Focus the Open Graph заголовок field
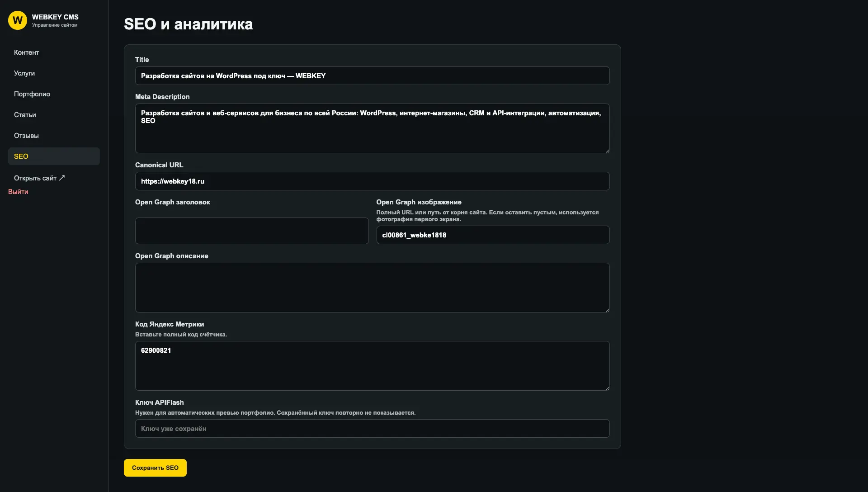Image resolution: width=868 pixels, height=492 pixels. (x=252, y=231)
